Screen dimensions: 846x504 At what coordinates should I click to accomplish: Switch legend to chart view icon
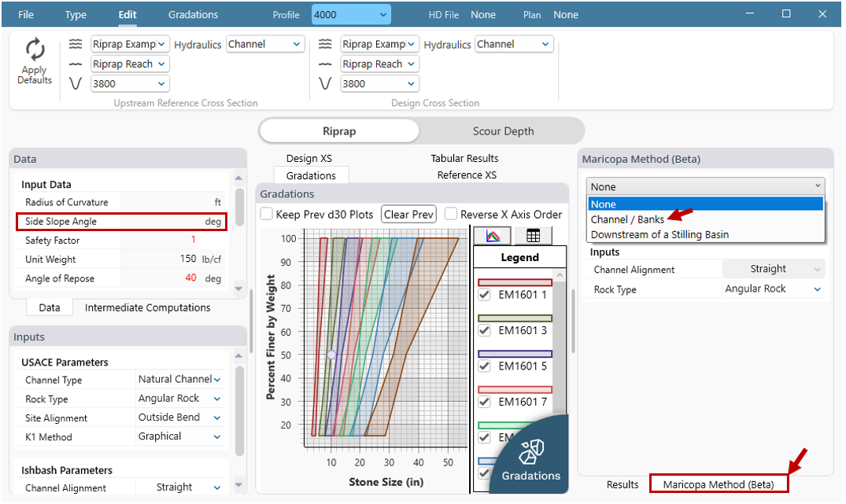click(x=493, y=235)
